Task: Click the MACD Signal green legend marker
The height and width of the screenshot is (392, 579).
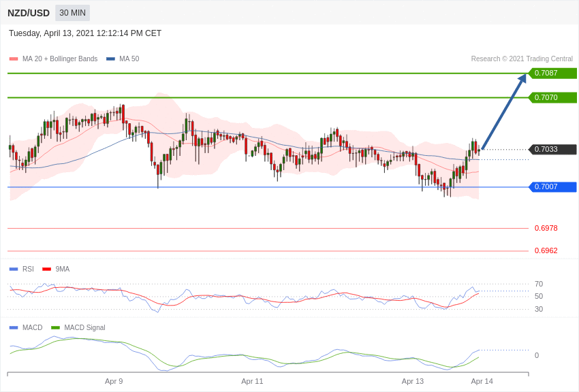Action: tap(55, 328)
